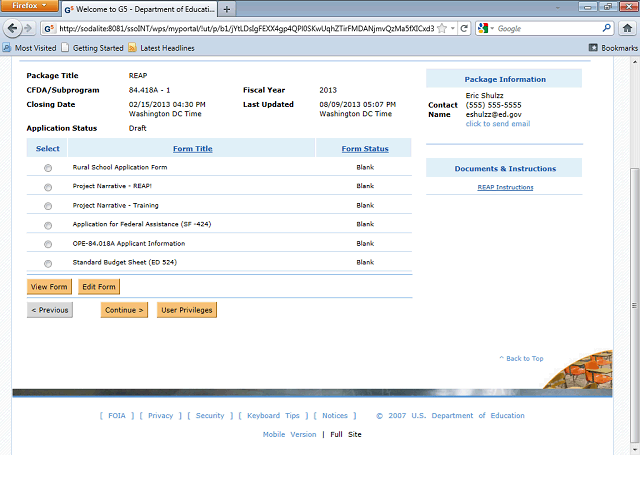640x480 pixels.
Task: Open the Privacy footer link
Action: click(x=160, y=416)
